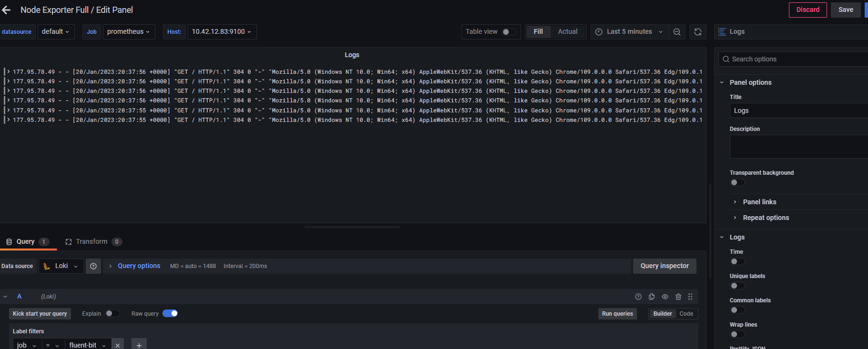Image resolution: width=868 pixels, height=349 pixels.
Task: Open the job label name dropdown
Action: [x=27, y=345]
